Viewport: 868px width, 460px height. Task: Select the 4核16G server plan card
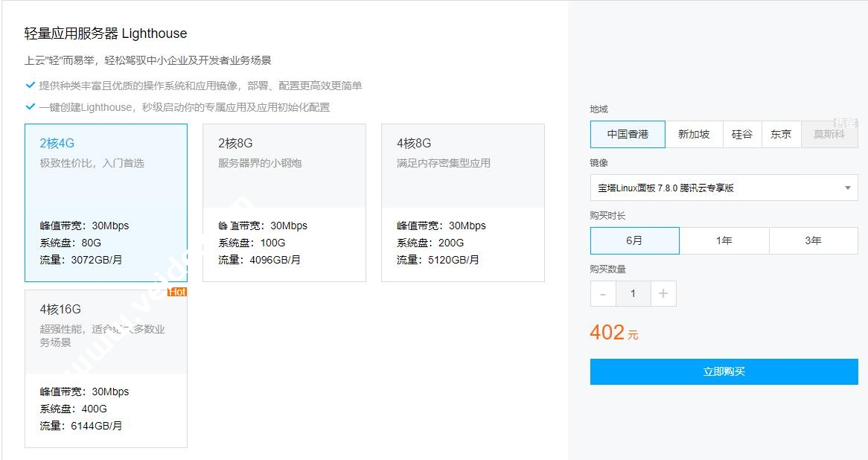[x=106, y=368]
